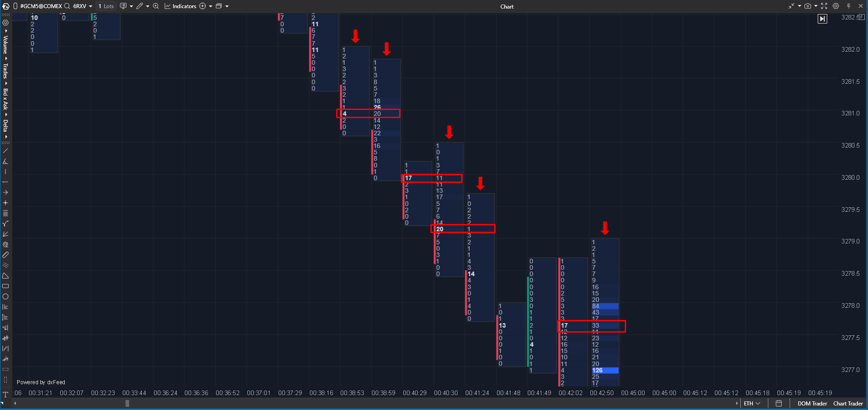868x410 pixels.
Task: Choose the ellipse drawing tool
Action: coord(5,297)
